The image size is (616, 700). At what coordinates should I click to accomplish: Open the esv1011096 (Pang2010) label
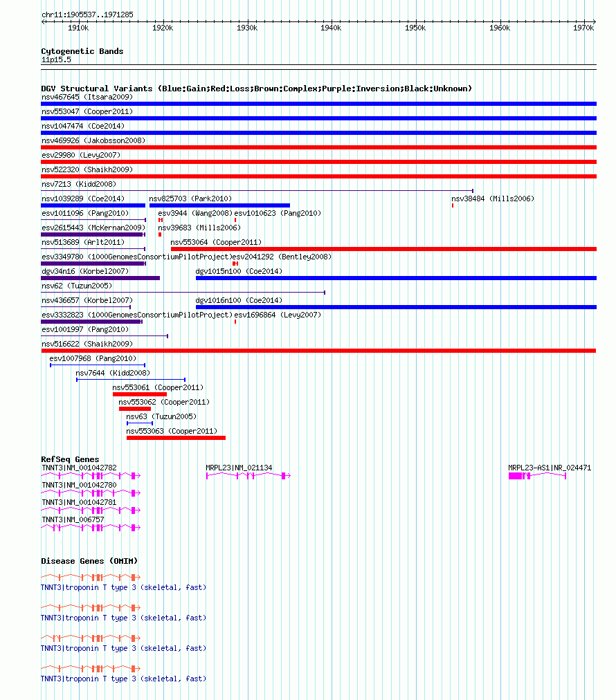[85, 214]
